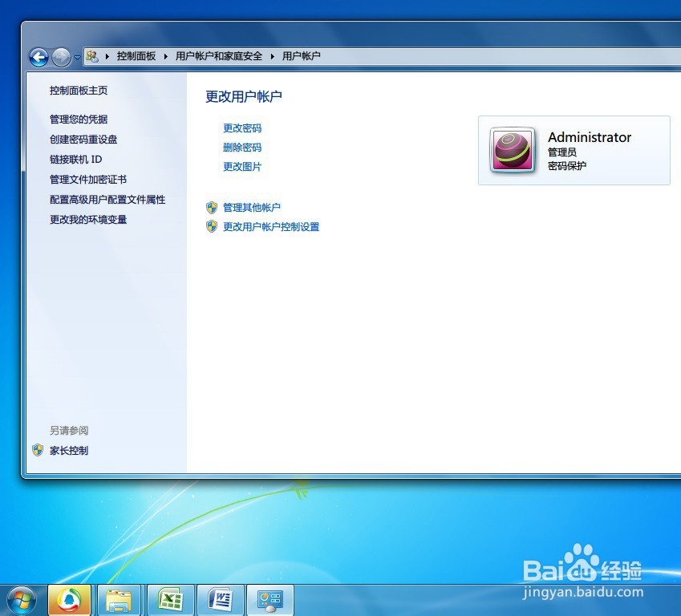This screenshot has width=681, height=616.
Task: Open Windows Explorer taskbar icon
Action: pos(119,601)
